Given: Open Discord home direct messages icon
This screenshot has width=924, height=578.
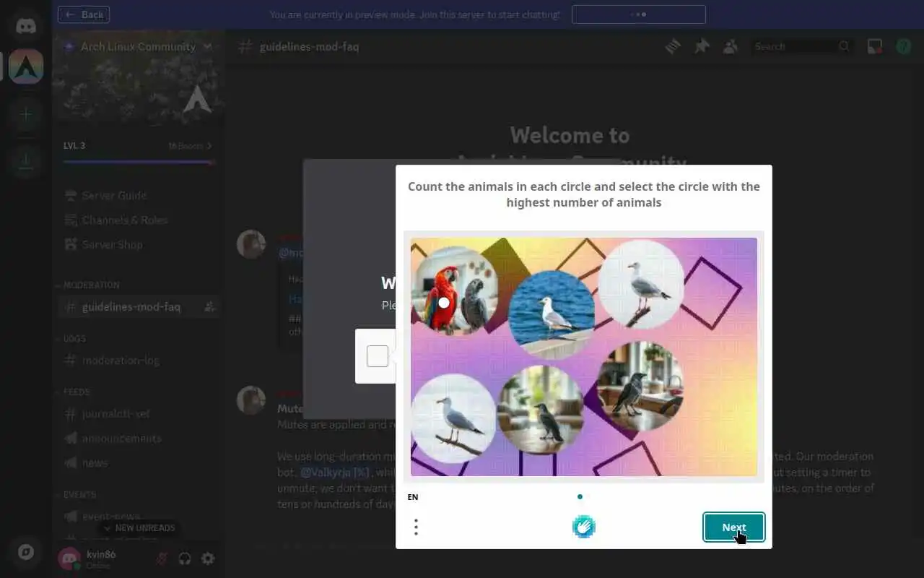Looking at the screenshot, I should coord(26,27).
